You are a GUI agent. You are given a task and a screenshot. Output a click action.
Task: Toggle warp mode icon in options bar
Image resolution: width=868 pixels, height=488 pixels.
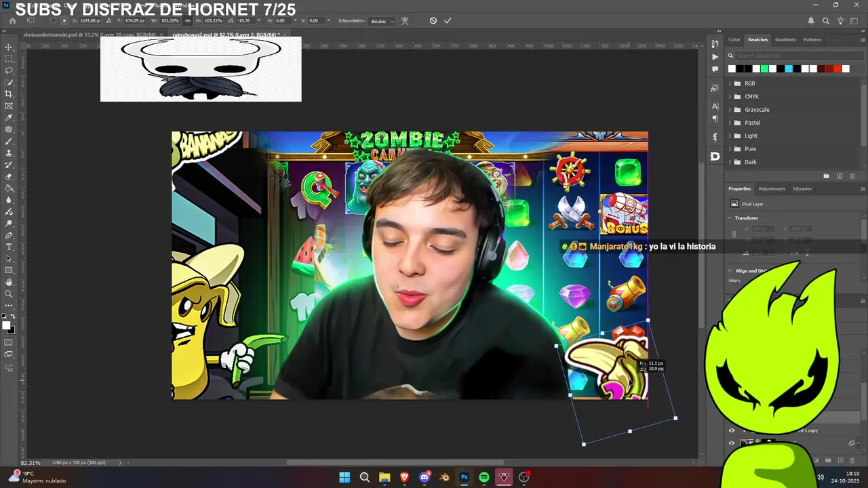pyautogui.click(x=405, y=21)
